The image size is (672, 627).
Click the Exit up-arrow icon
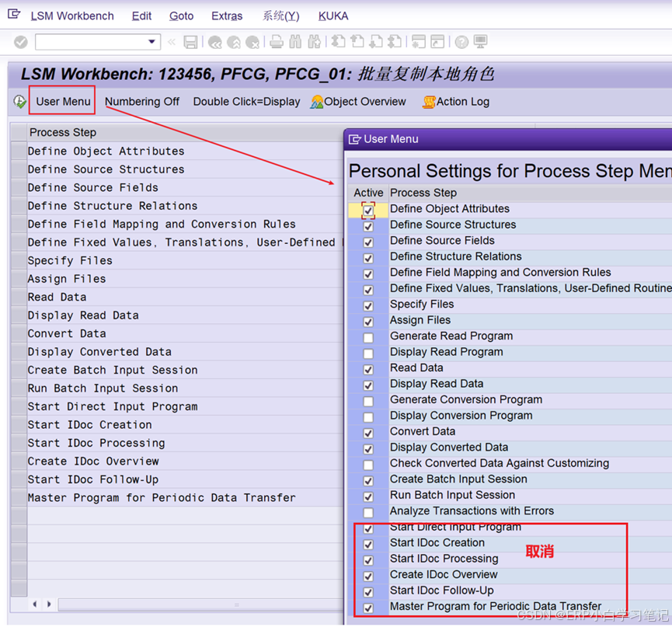[234, 42]
